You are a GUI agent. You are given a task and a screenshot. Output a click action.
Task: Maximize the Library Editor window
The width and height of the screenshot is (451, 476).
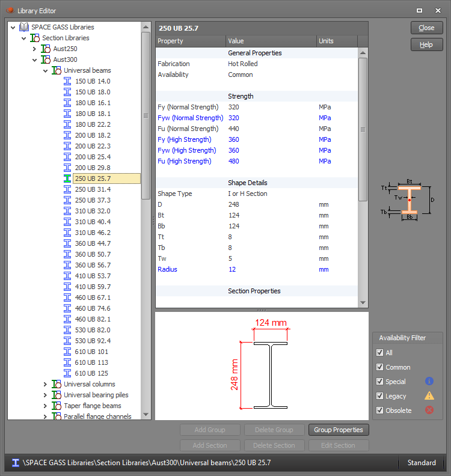419,11
